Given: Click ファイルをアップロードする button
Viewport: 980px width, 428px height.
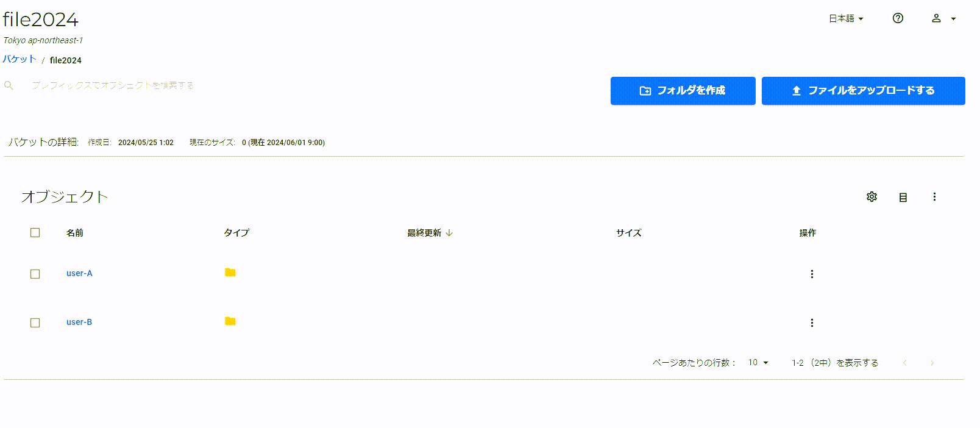Looking at the screenshot, I should click(x=863, y=90).
